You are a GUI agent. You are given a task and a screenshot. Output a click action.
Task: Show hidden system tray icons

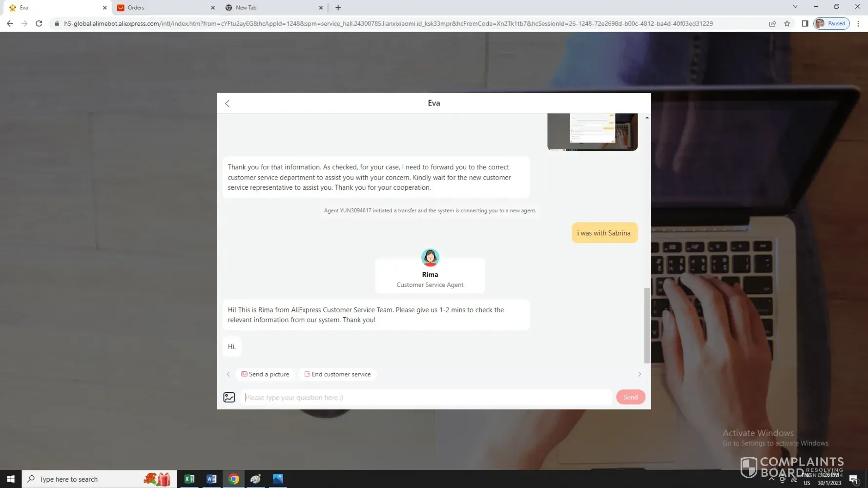tap(771, 479)
